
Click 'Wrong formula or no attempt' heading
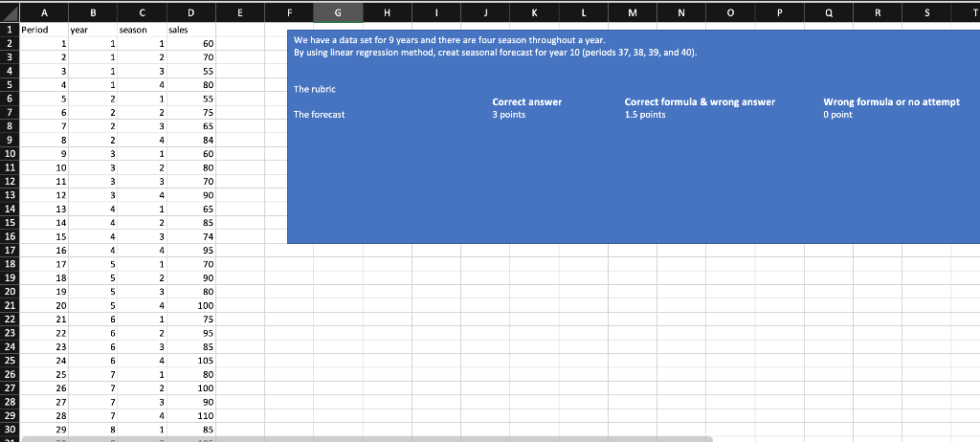point(891,102)
